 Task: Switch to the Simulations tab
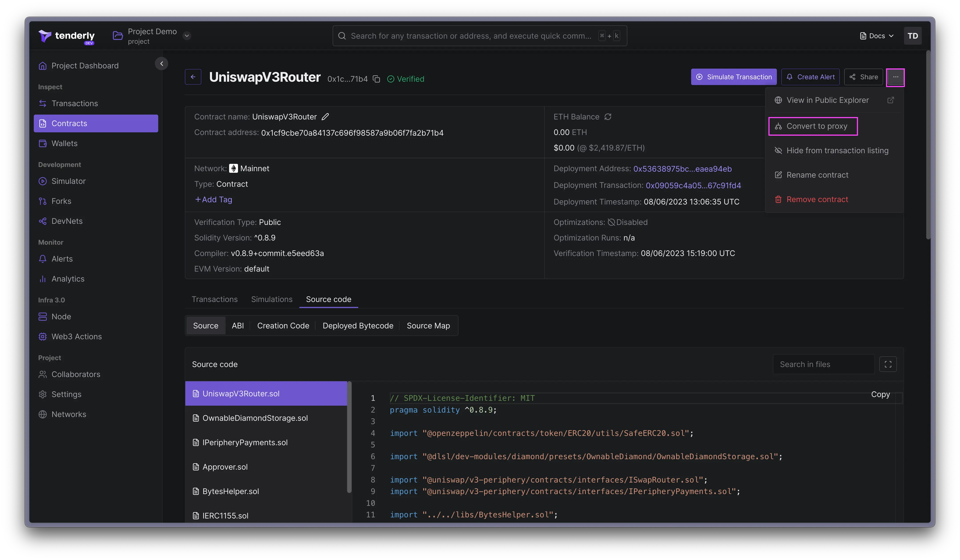click(272, 299)
